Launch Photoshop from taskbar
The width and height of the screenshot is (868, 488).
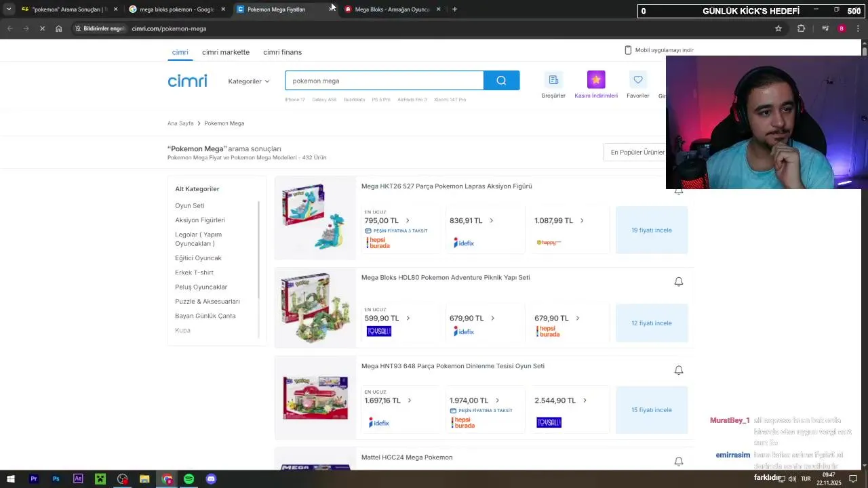[x=56, y=479]
